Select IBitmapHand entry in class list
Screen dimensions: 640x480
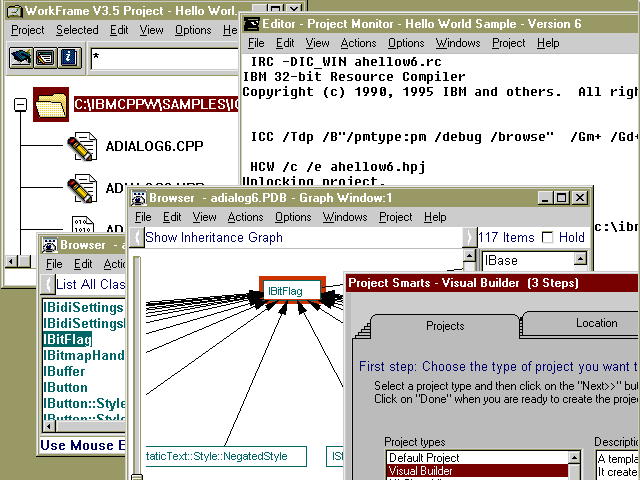point(84,356)
